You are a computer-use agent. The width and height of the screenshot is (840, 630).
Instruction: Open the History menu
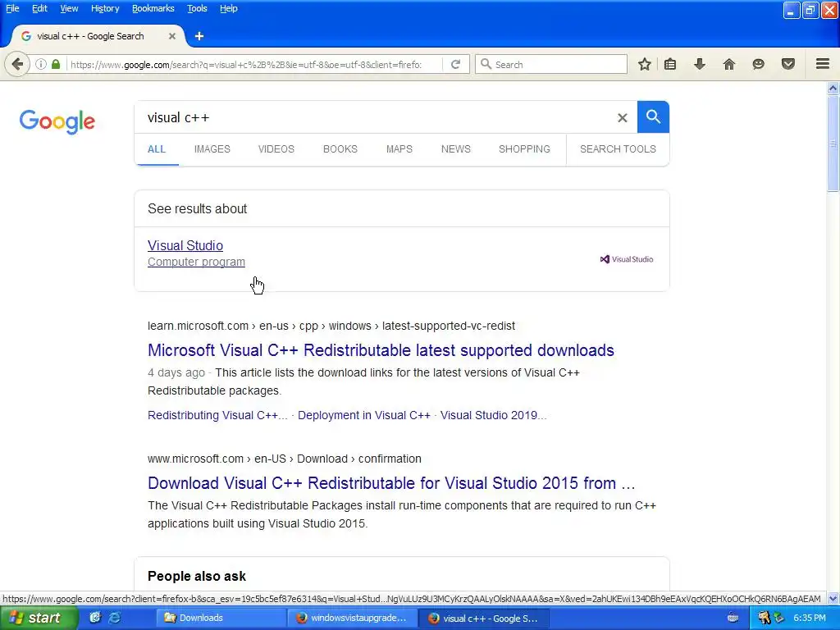point(105,8)
